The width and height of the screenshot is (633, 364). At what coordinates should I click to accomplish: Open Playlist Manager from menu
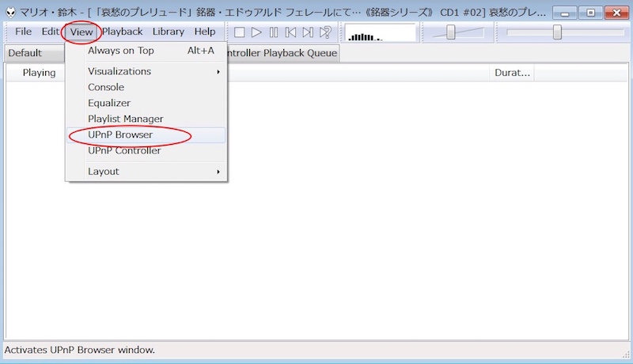click(x=146, y=119)
